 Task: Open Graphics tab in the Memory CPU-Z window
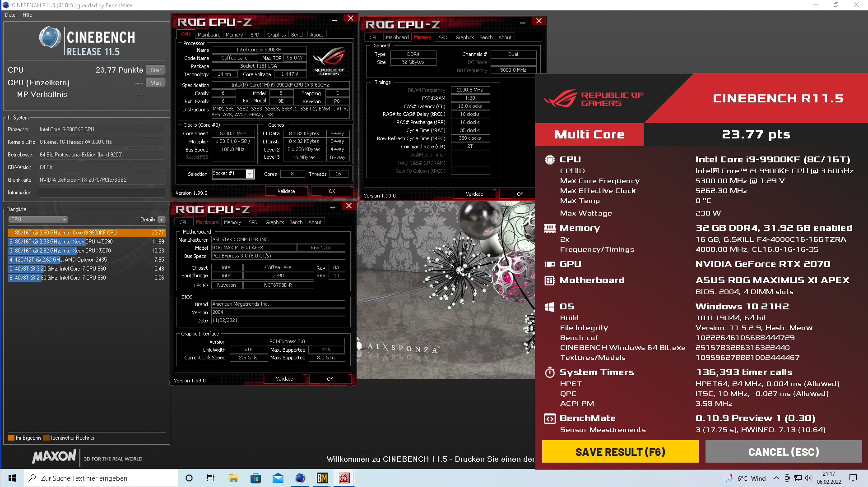[x=464, y=37]
